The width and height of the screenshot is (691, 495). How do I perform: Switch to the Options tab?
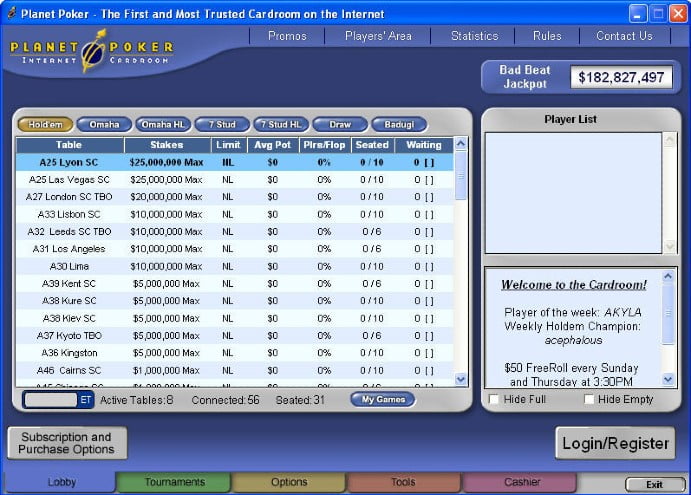pyautogui.click(x=289, y=482)
